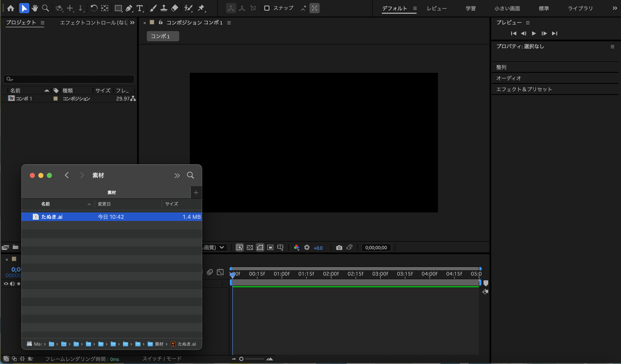Toggle the Layer Switches pane button
The height and width of the screenshot is (364, 621).
coord(6,359)
